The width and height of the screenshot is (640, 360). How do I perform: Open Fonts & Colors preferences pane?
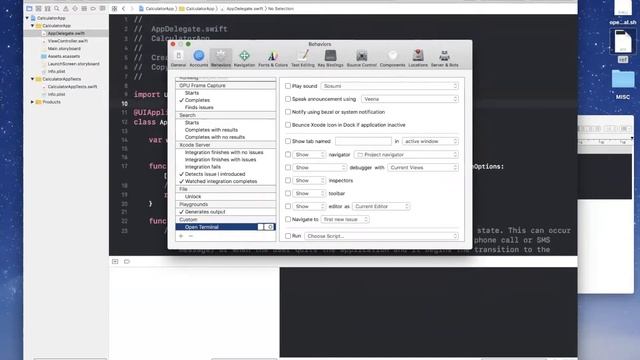click(273, 58)
